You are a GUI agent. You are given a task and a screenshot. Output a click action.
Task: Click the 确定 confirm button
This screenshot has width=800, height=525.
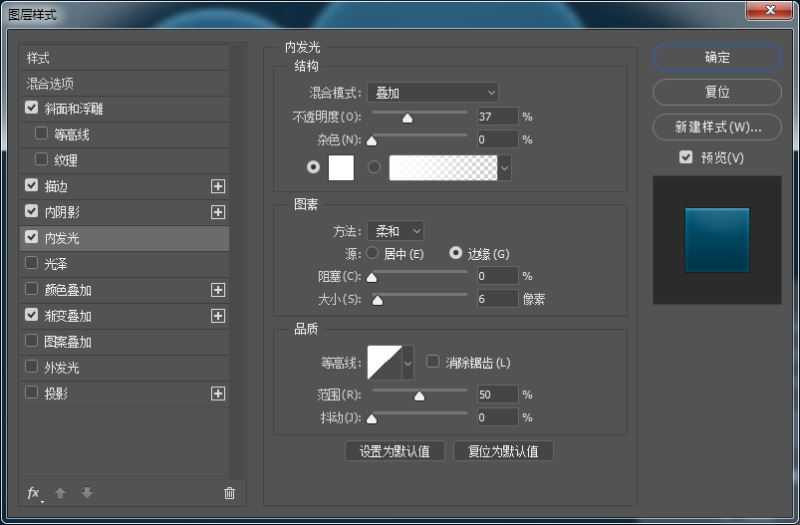coord(717,57)
